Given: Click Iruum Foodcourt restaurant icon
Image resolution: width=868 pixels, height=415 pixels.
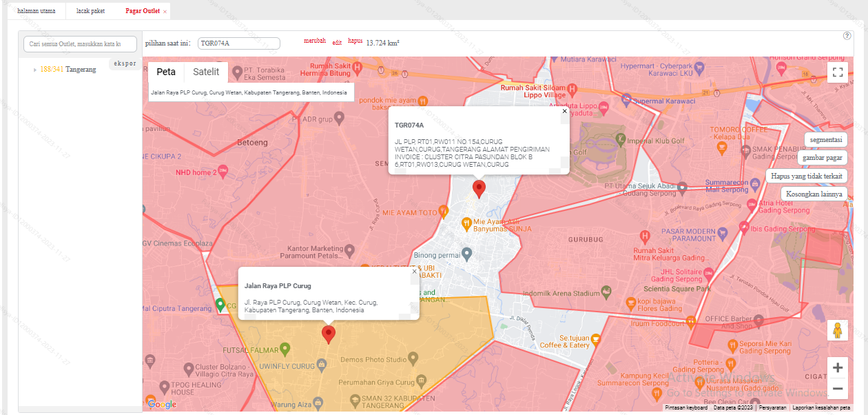Looking at the screenshot, I should click(x=692, y=323).
